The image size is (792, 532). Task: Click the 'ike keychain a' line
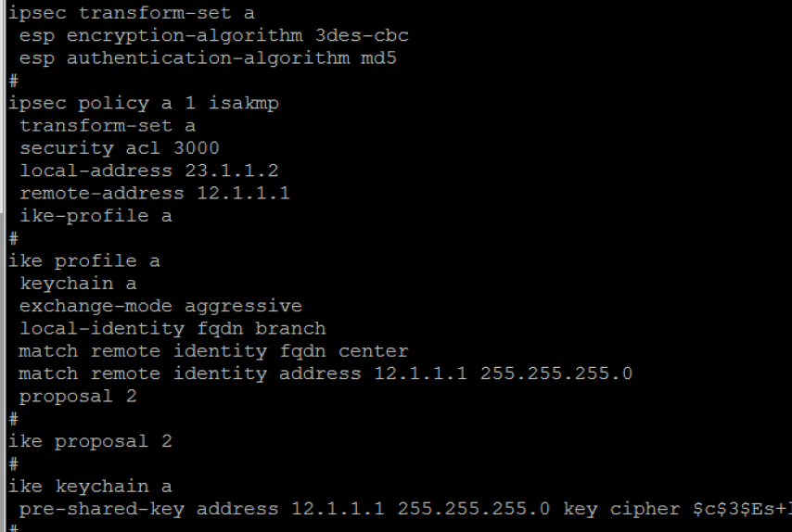pyautogui.click(x=90, y=486)
